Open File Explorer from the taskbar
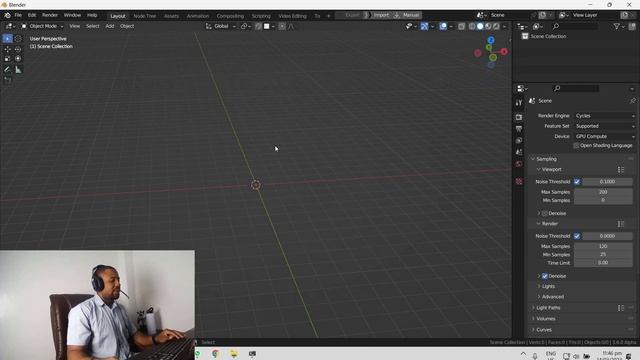Image resolution: width=640 pixels, height=360 pixels. pos(234,353)
